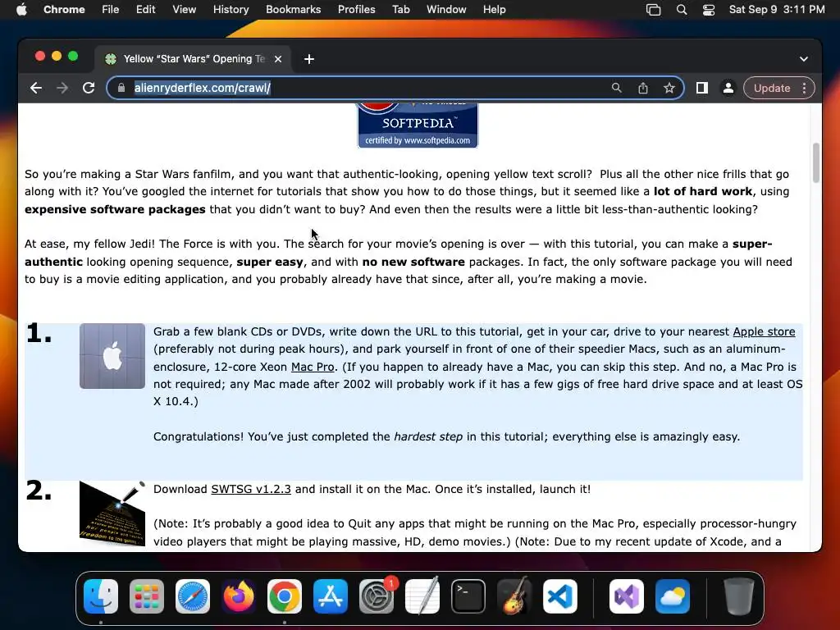Select the Yellow "Star Wars" Opening tab
840x630 pixels.
coord(193,59)
